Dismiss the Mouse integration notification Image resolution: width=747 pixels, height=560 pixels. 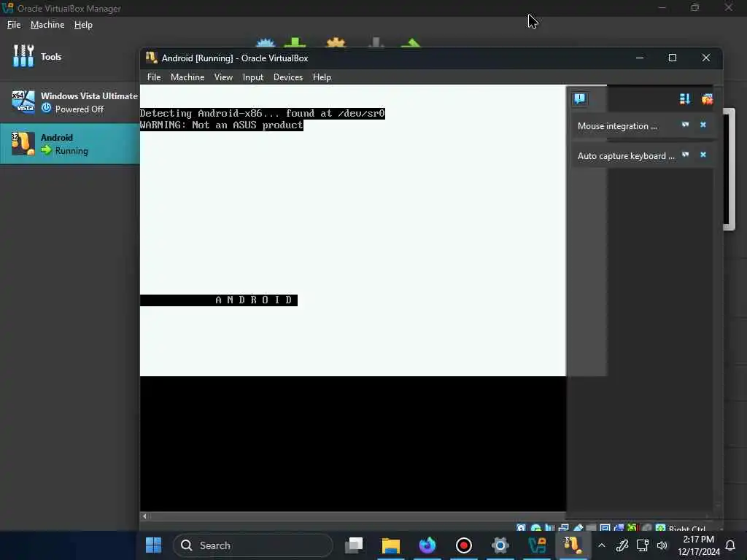point(703,125)
